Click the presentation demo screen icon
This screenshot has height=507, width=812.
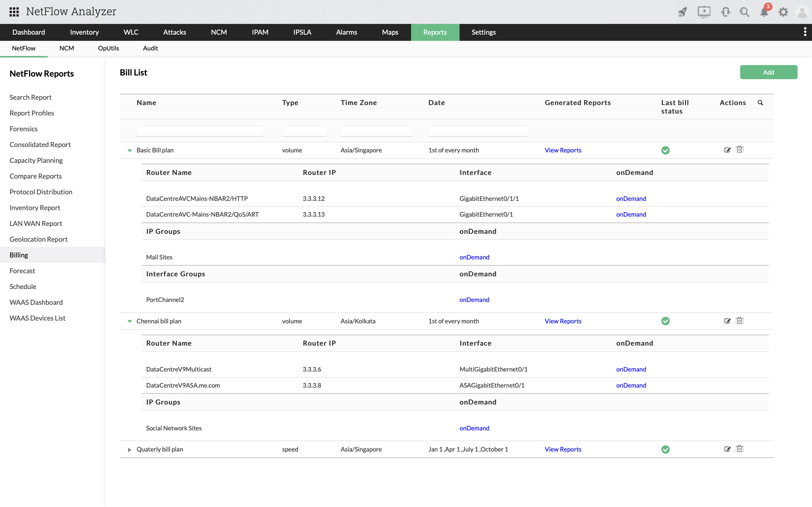704,12
